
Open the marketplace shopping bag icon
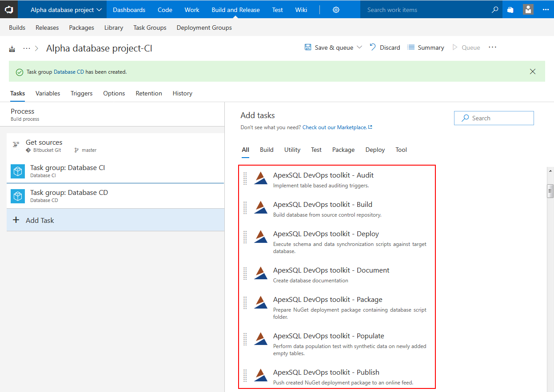click(x=510, y=10)
